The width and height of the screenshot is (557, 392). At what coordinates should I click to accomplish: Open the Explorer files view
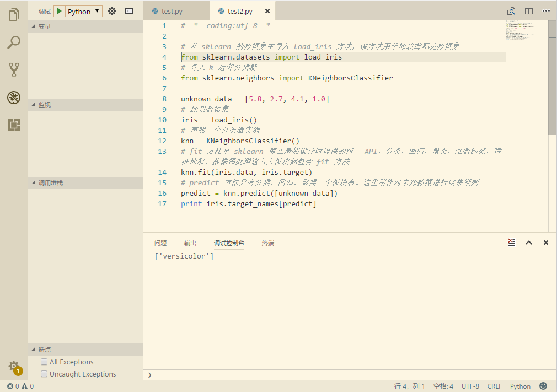pos(13,14)
